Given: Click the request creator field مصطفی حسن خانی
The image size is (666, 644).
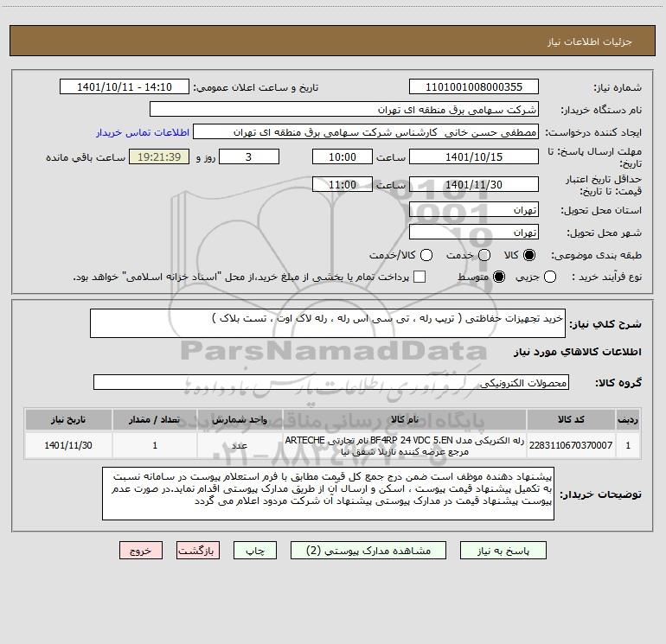Looking at the screenshot, I should (366, 132).
